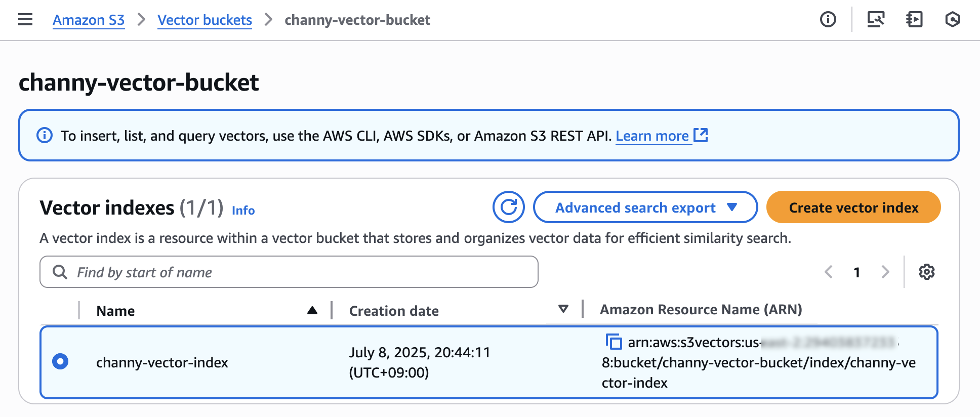Viewport: 980px width, 417px height.
Task: Copy the vector index ARN
Action: 614,342
